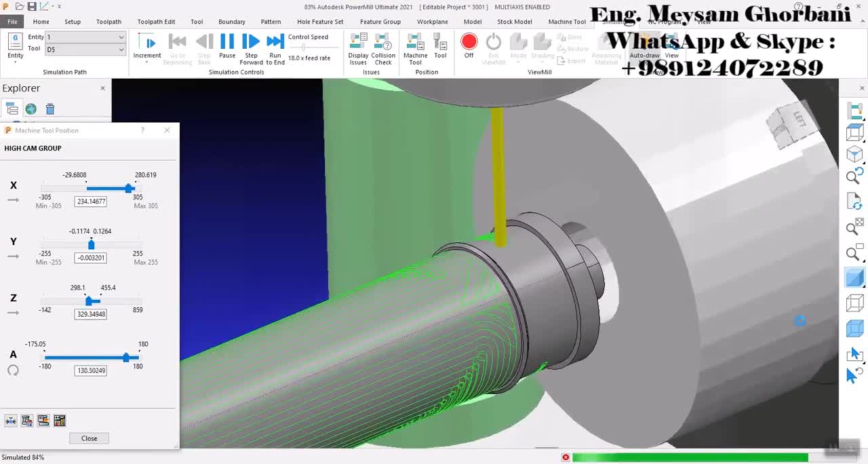Click the Open project folder icon
868x464 pixels.
pos(20,7)
